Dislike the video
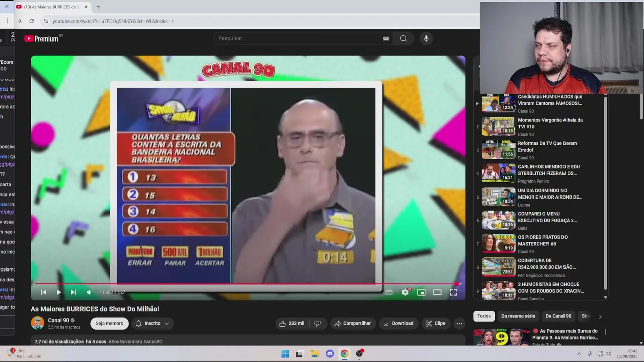The width and height of the screenshot is (644, 362). pyautogui.click(x=317, y=323)
